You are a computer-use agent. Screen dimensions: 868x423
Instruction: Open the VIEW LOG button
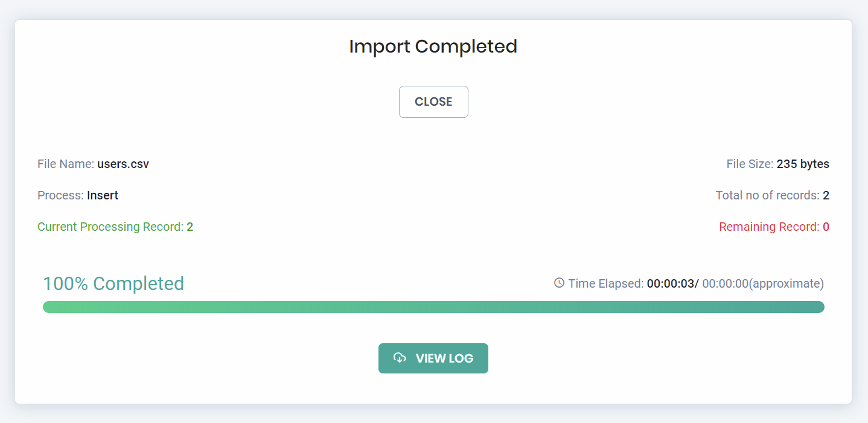pyautogui.click(x=433, y=358)
